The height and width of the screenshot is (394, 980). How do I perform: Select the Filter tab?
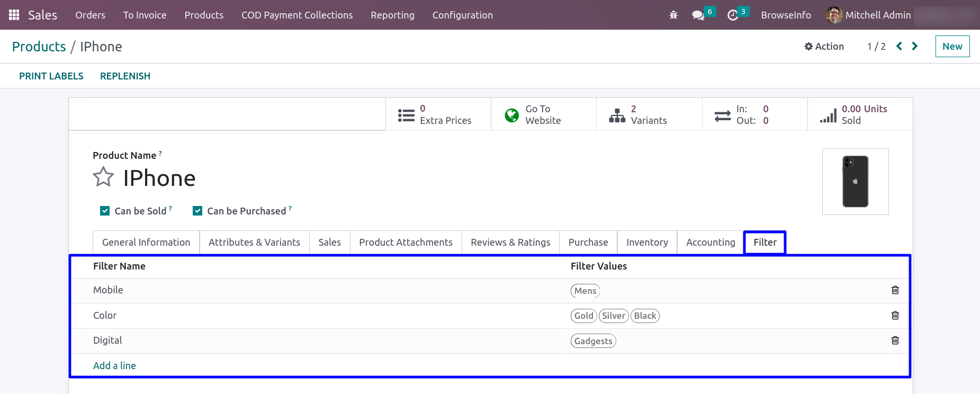coord(765,242)
